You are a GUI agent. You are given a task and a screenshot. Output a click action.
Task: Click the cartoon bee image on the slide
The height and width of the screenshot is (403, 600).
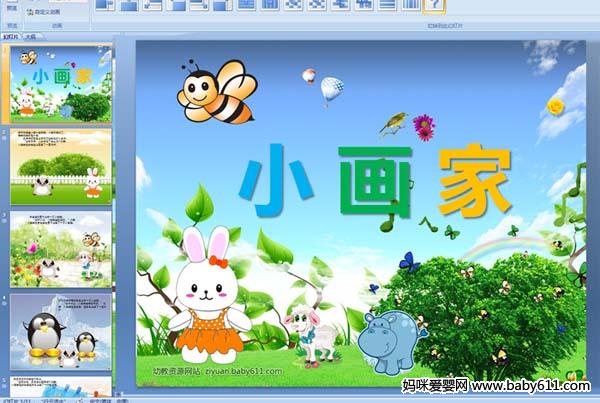215,91
